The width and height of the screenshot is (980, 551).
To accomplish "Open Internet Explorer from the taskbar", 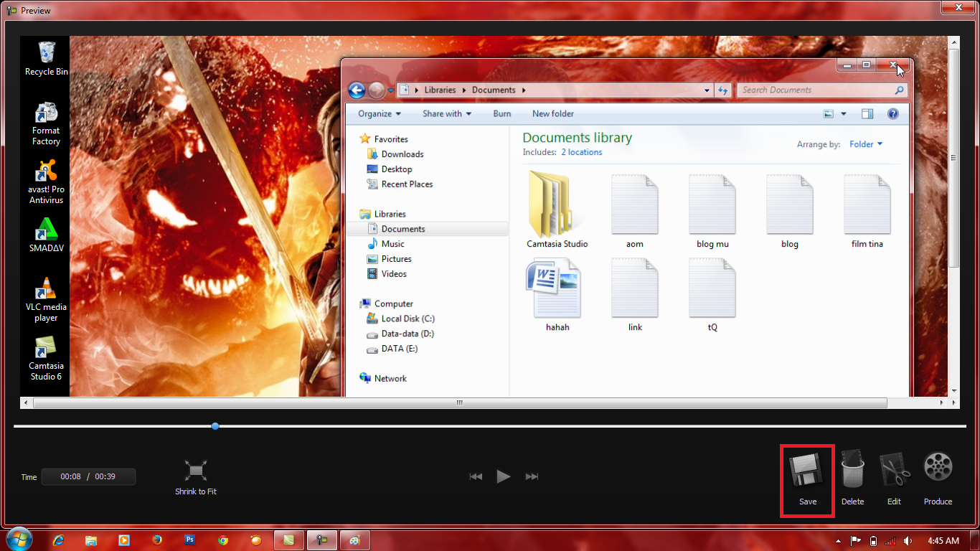I will (x=60, y=540).
